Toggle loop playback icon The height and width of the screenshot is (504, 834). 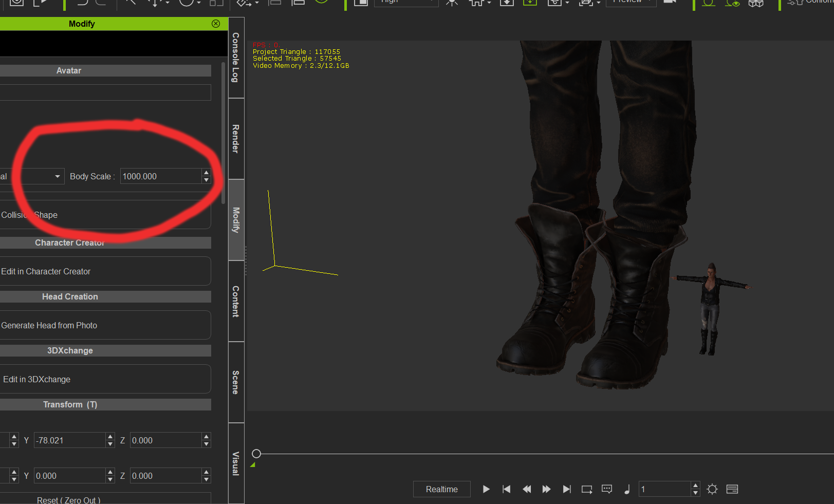coord(587,489)
